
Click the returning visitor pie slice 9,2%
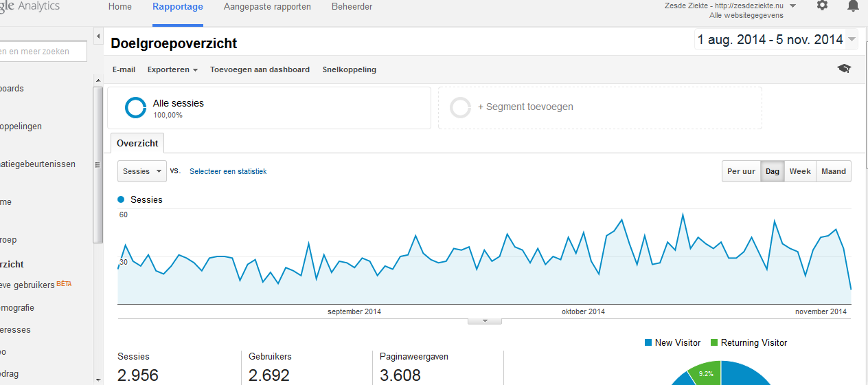(x=705, y=373)
